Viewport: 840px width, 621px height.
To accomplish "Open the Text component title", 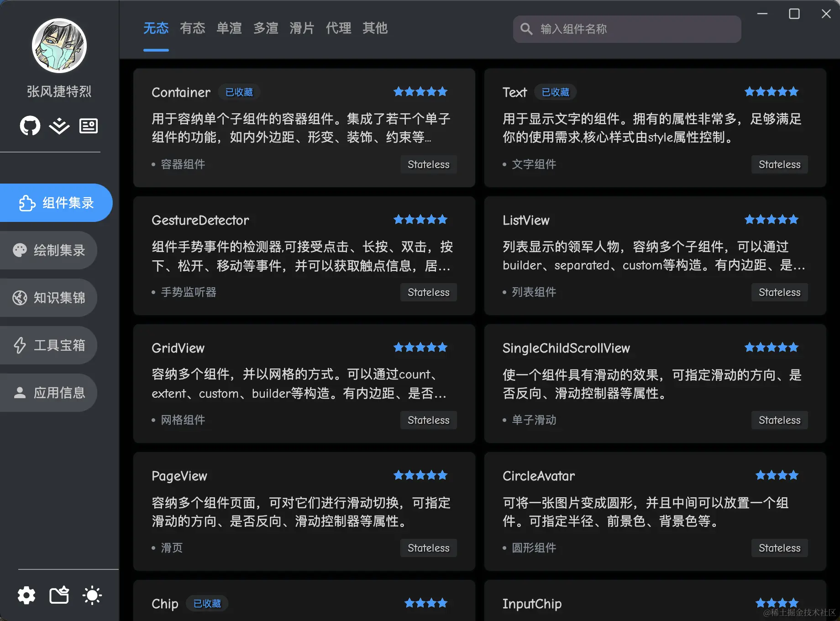I will [514, 92].
